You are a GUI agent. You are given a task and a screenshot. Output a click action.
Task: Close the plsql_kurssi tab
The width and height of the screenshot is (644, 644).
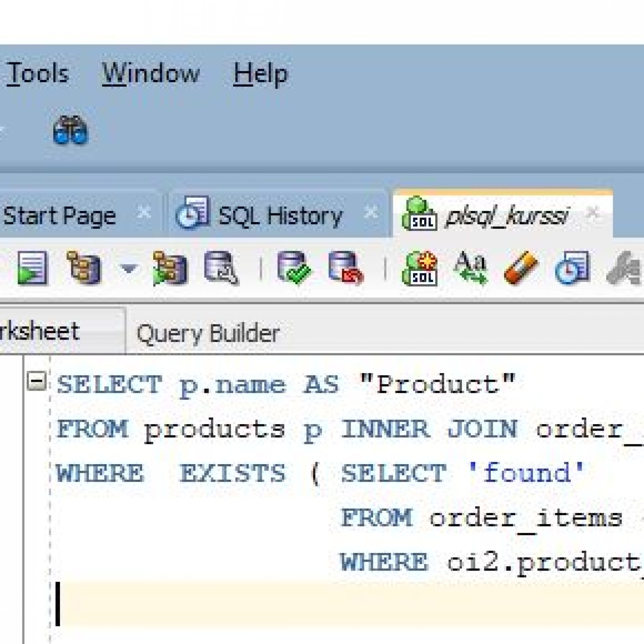(592, 212)
